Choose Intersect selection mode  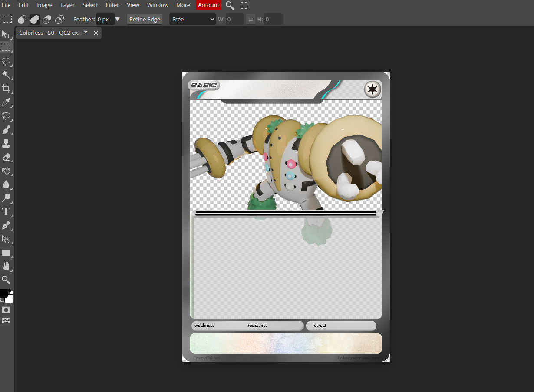click(59, 19)
